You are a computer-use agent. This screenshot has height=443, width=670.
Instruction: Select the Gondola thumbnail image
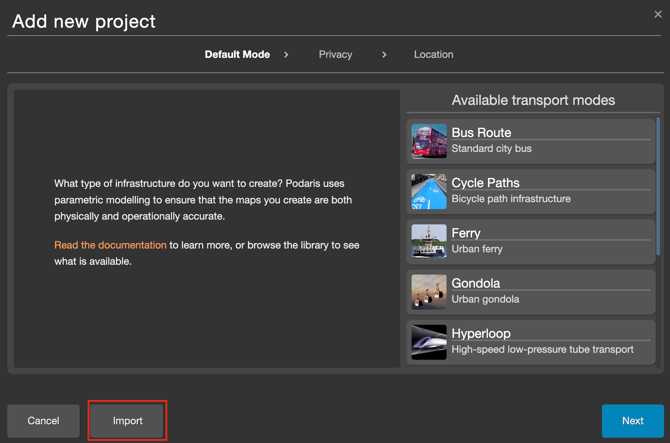coord(429,292)
